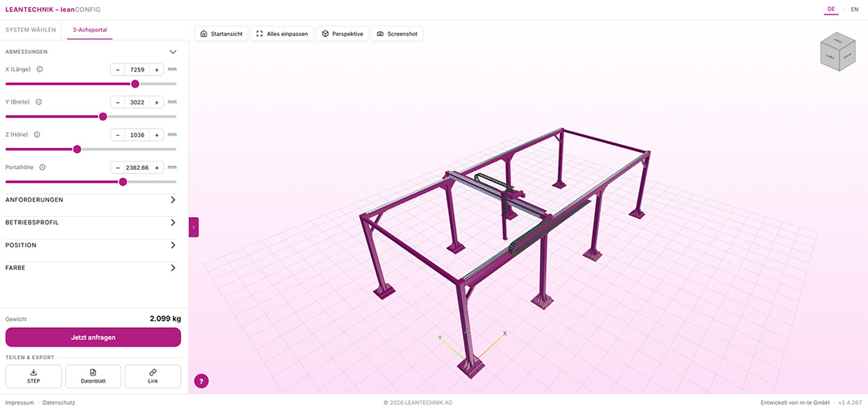
Task: Click the X (Länge) slider handle
Action: (x=135, y=84)
